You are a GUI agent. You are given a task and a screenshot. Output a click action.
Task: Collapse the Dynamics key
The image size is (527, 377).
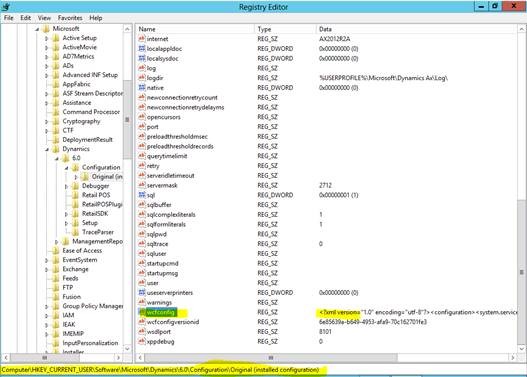pos(47,149)
